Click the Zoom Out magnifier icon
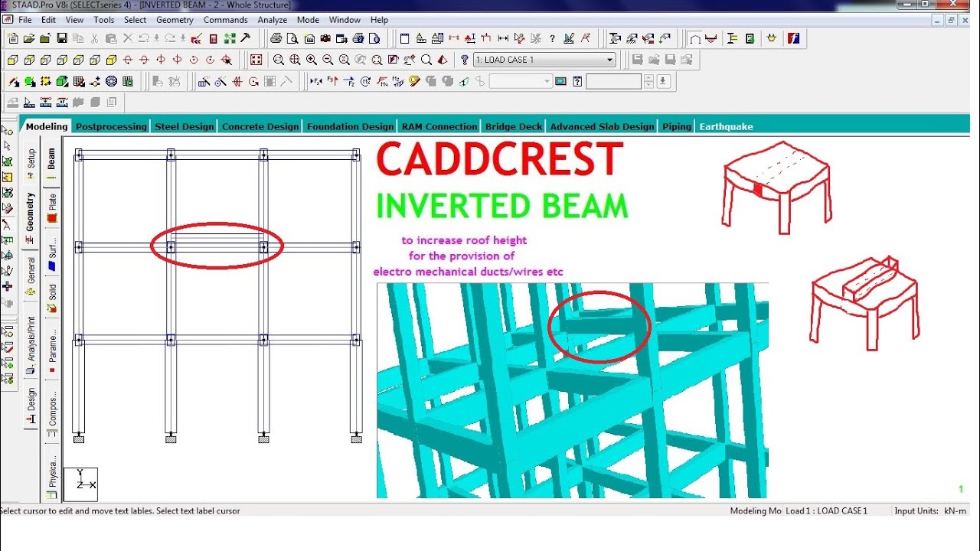980x551 pixels. coord(328,60)
